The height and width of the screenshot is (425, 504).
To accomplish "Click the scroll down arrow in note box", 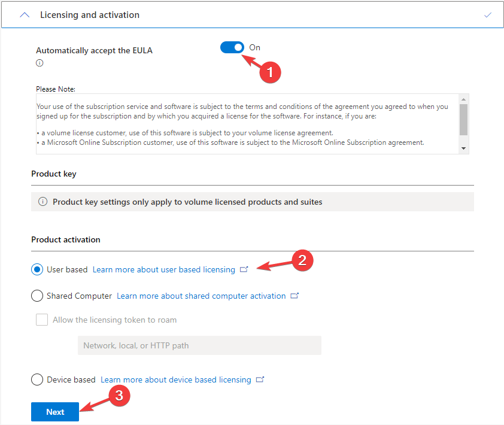I will click(x=463, y=148).
